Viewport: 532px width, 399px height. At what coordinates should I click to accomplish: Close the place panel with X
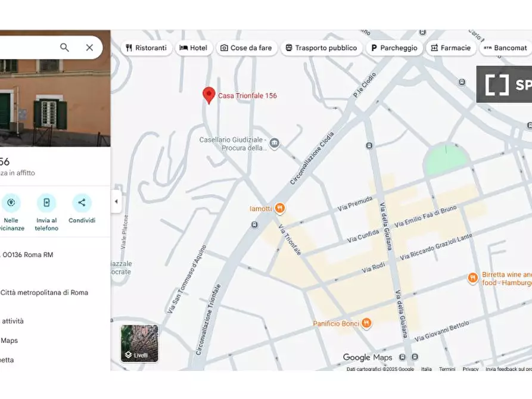(89, 47)
